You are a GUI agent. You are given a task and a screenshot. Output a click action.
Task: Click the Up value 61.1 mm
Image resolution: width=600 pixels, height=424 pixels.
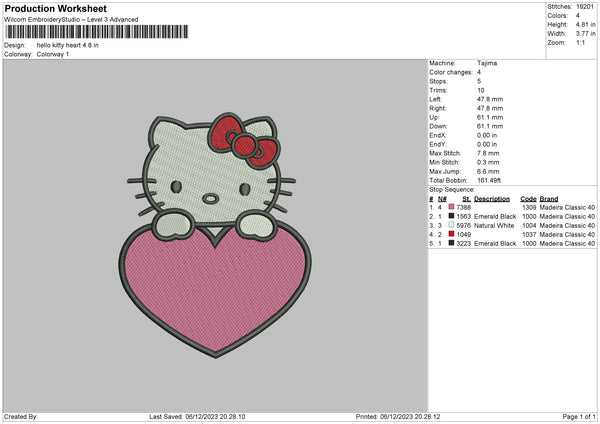[490, 117]
